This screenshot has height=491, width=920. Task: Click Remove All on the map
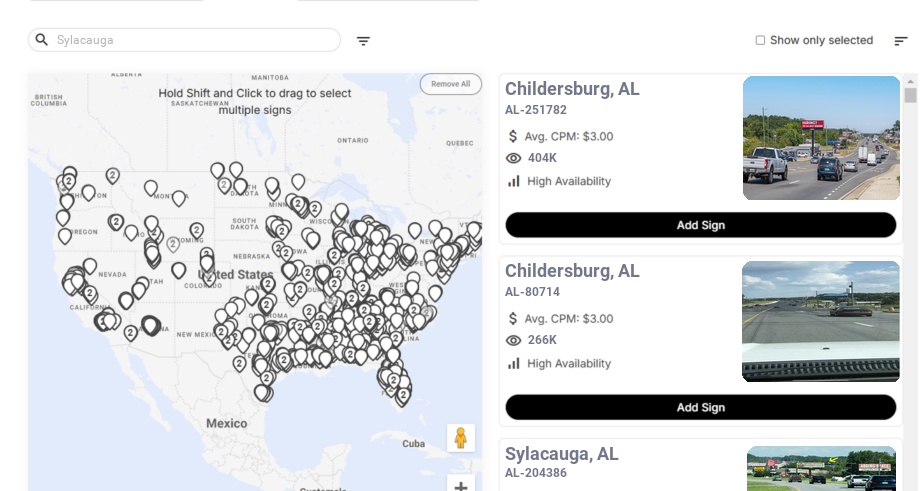click(x=450, y=84)
